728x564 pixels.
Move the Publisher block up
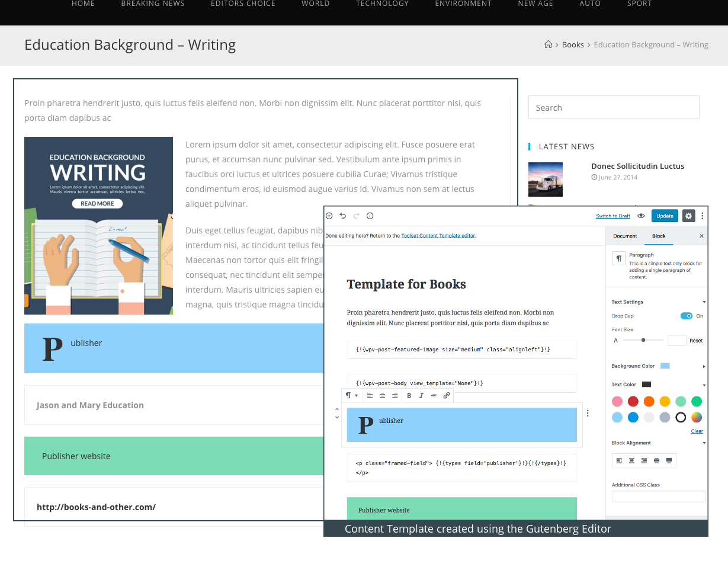coord(337,409)
